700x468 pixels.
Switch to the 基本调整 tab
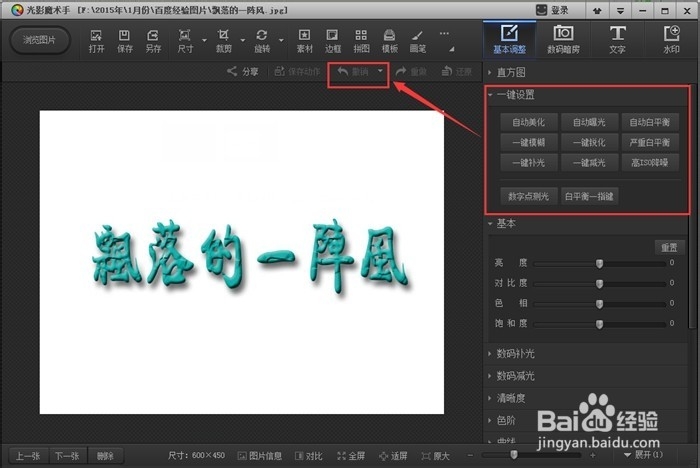(509, 41)
